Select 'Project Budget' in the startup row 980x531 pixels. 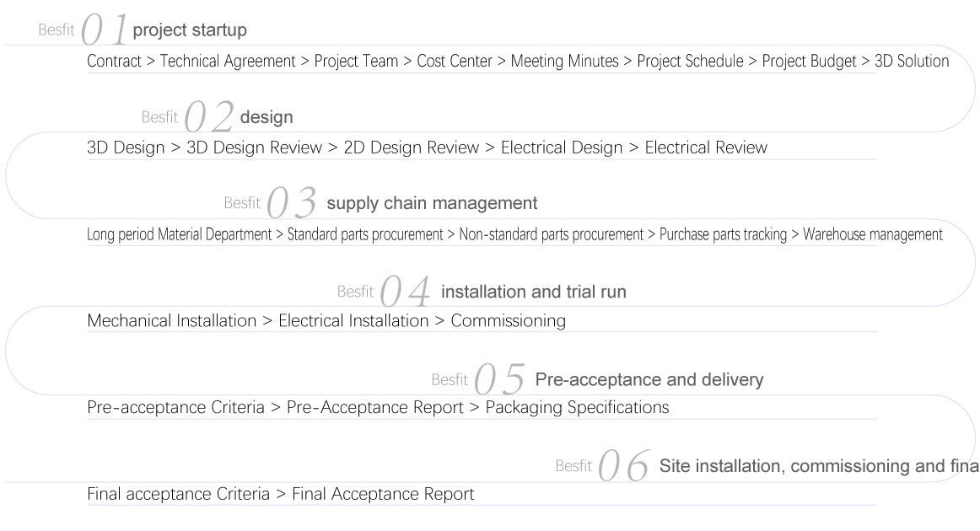coord(809,62)
